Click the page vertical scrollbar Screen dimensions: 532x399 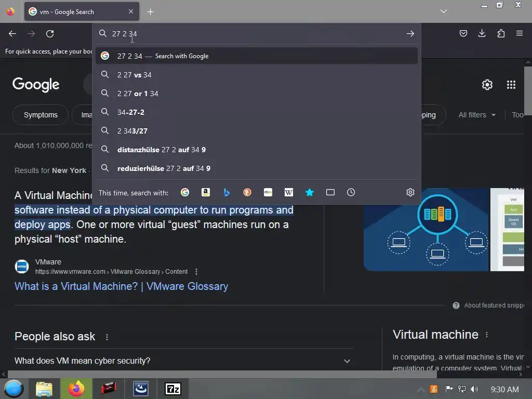tap(528, 91)
